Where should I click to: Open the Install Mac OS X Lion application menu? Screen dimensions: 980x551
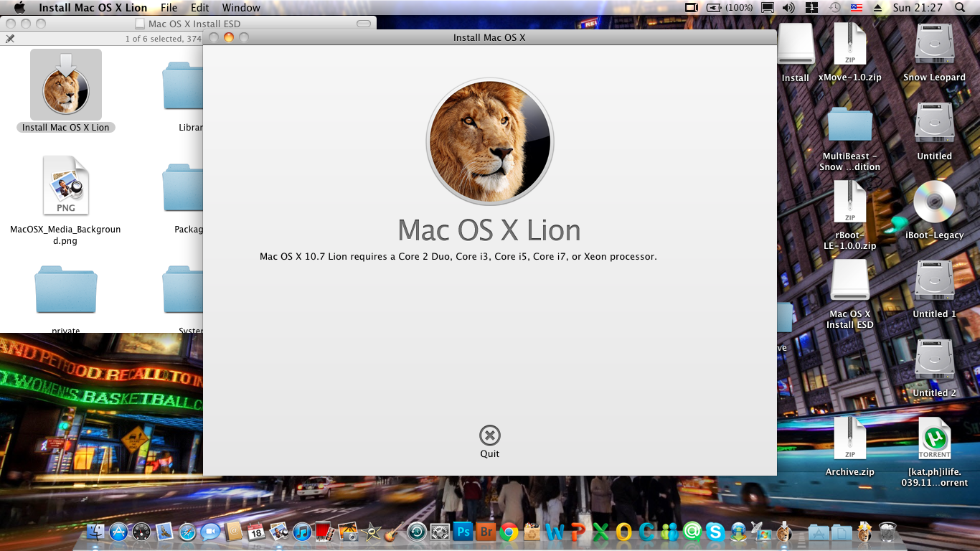pyautogui.click(x=93, y=8)
